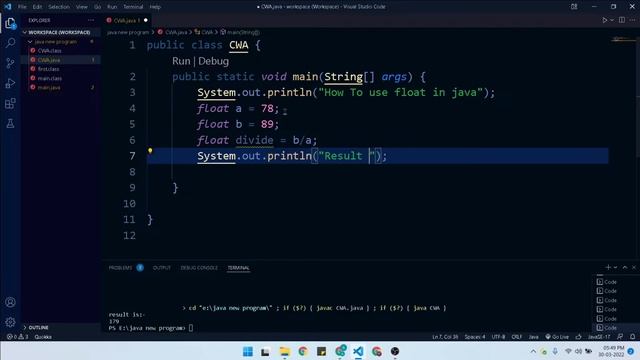Viewport: 640px width, 360px height.
Task: Click the errors and warnings status item
Action: pyautogui.click(x=18, y=337)
